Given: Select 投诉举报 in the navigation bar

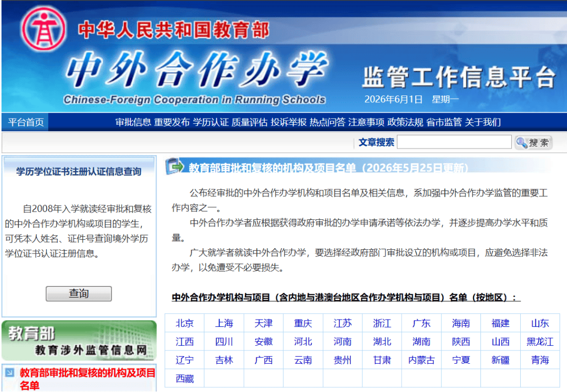Looking at the screenshot, I should tap(289, 122).
